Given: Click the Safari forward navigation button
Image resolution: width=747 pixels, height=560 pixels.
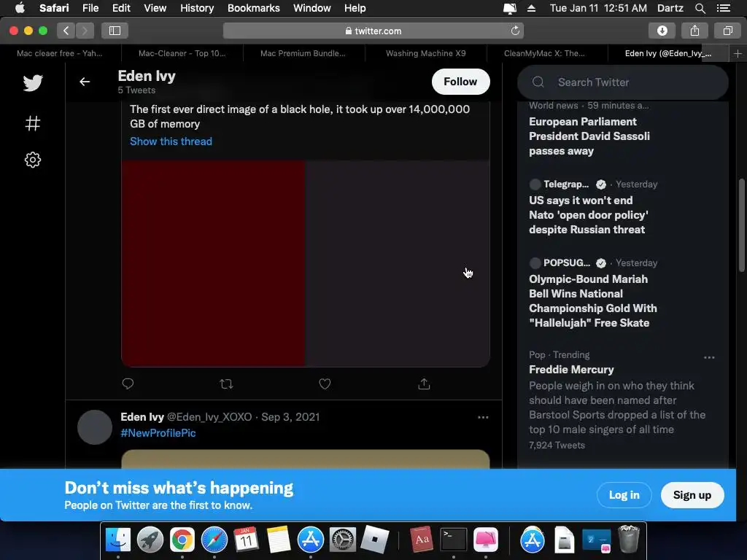Looking at the screenshot, I should (85, 31).
